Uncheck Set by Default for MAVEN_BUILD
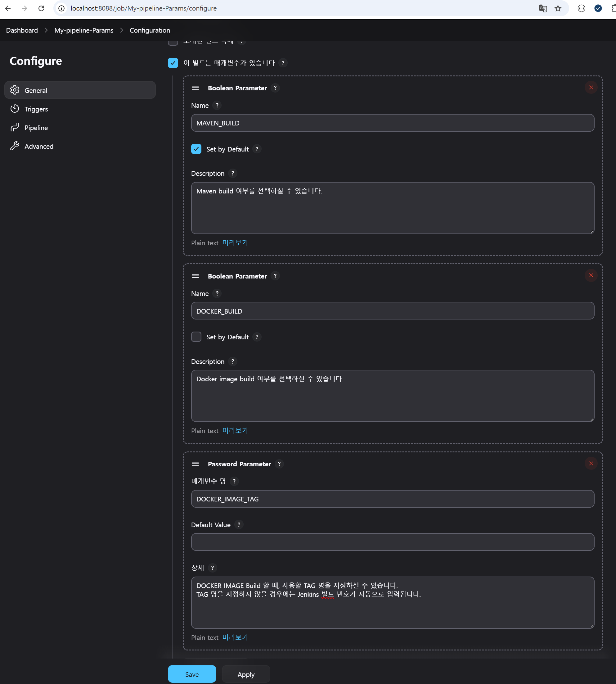 point(196,149)
